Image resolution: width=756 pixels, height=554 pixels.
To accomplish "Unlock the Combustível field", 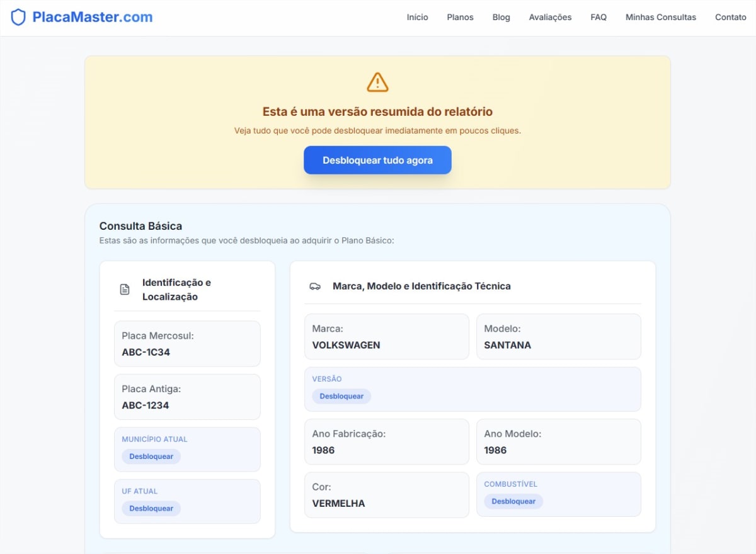I will [x=513, y=501].
